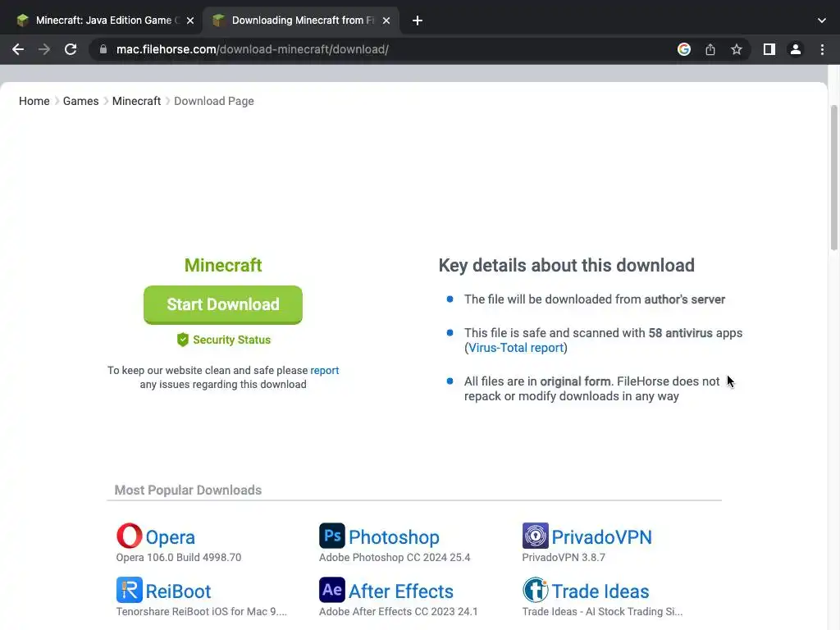Expand the tab search dropdown arrow
The width and height of the screenshot is (840, 630).
click(821, 21)
